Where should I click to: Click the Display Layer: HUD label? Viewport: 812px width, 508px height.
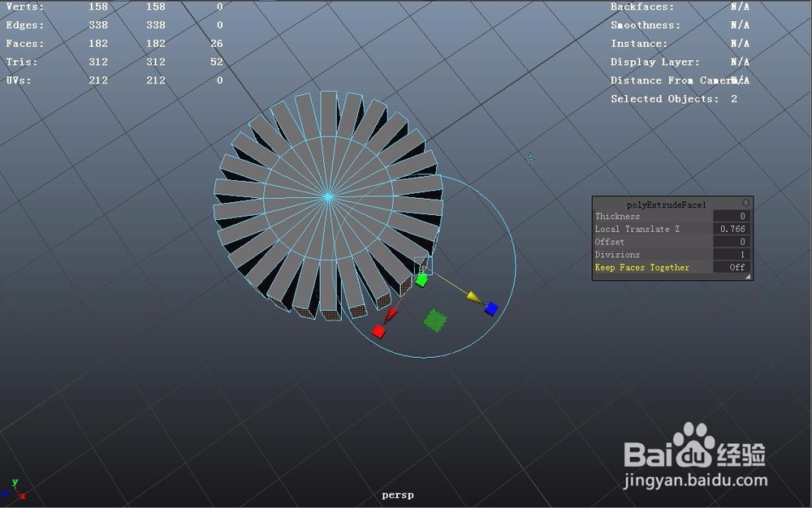[x=655, y=62]
